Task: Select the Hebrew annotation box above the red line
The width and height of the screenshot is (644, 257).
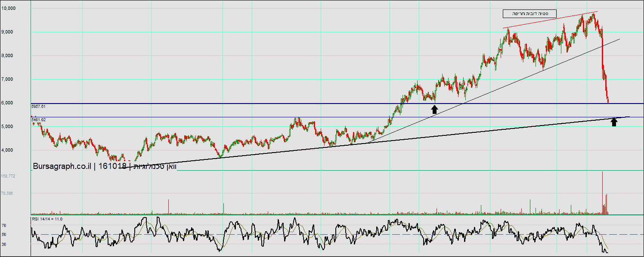Action: (x=529, y=14)
